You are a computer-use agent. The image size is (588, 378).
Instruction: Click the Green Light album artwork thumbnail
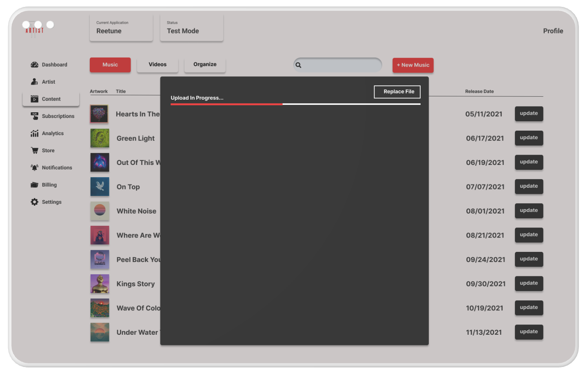(x=100, y=138)
